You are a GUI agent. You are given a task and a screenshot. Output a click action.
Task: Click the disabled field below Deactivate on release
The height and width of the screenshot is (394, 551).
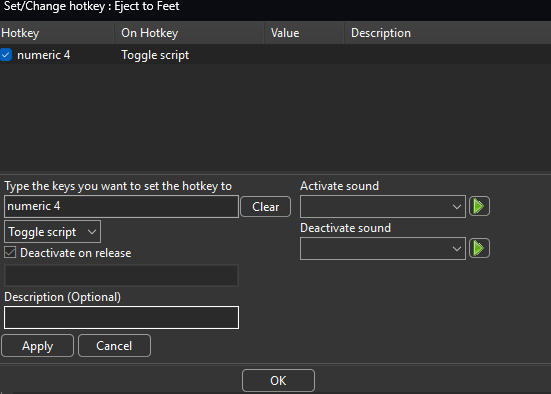[x=122, y=276]
